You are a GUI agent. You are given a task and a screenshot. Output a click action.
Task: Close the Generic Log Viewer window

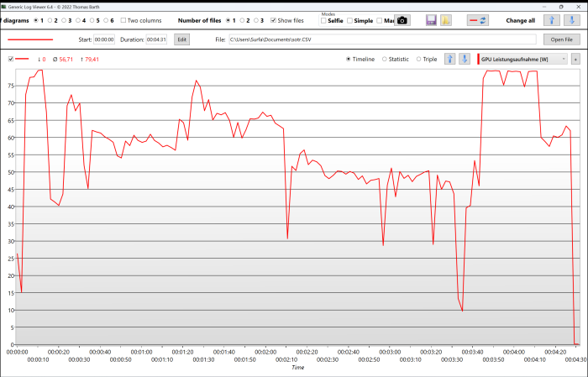click(x=578, y=7)
